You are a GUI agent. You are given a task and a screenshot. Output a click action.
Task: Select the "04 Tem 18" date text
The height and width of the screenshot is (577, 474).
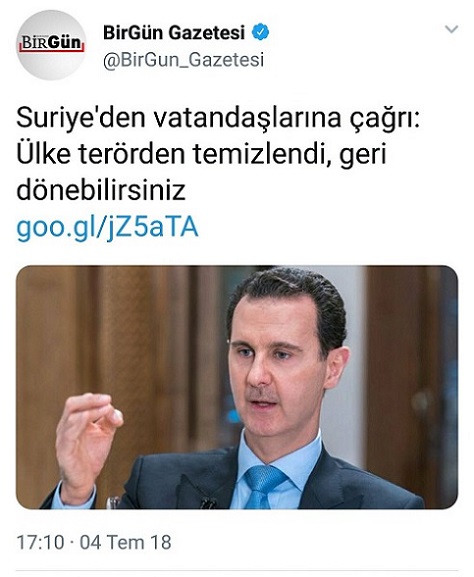125,543
